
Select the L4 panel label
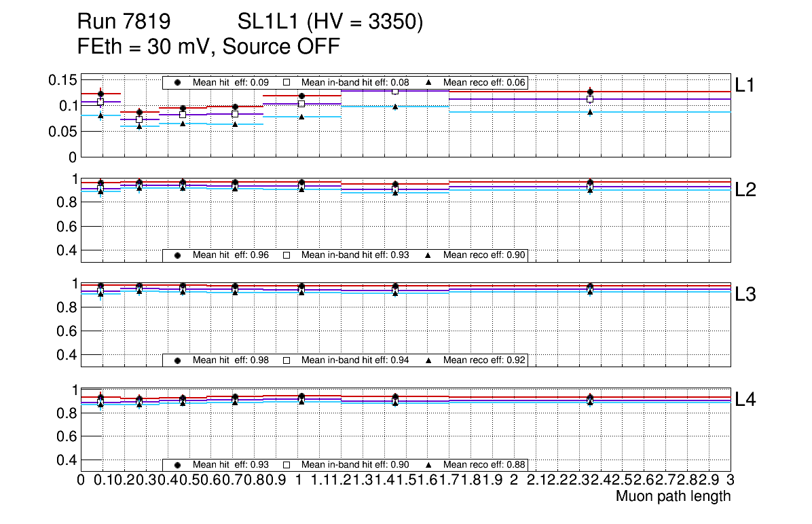pos(745,400)
